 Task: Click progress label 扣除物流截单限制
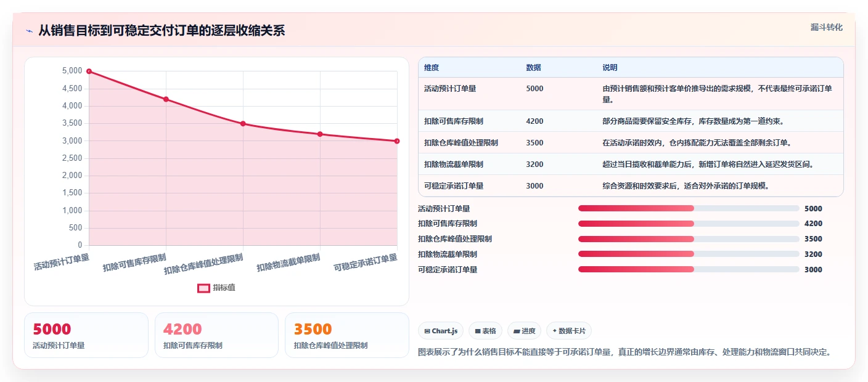tap(448, 254)
